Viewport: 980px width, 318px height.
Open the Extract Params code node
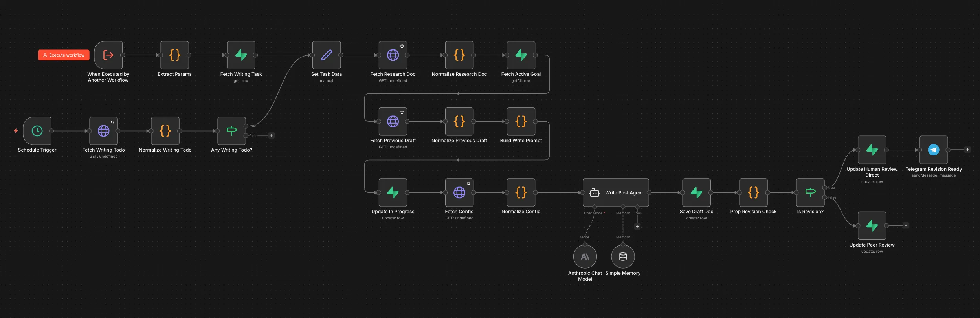click(174, 55)
